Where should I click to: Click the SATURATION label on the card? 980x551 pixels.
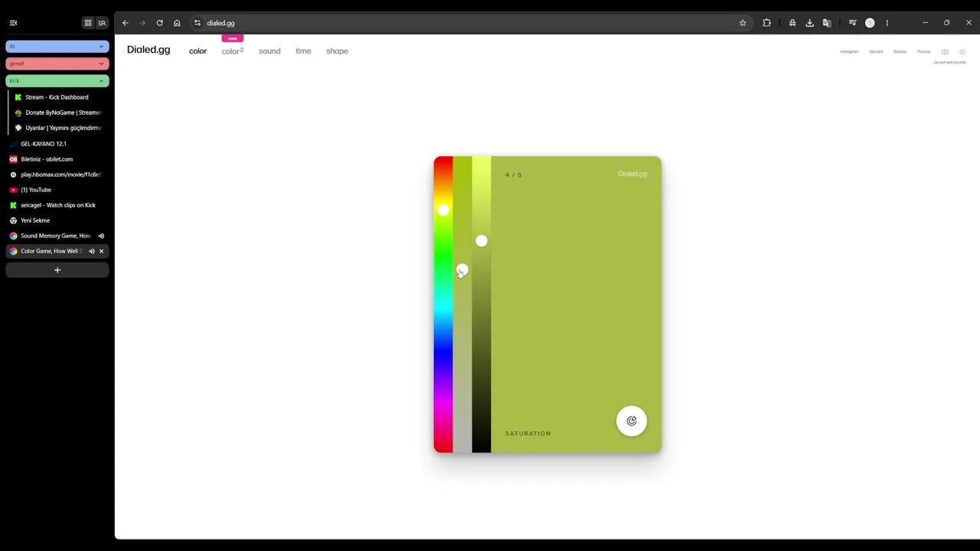coord(528,434)
